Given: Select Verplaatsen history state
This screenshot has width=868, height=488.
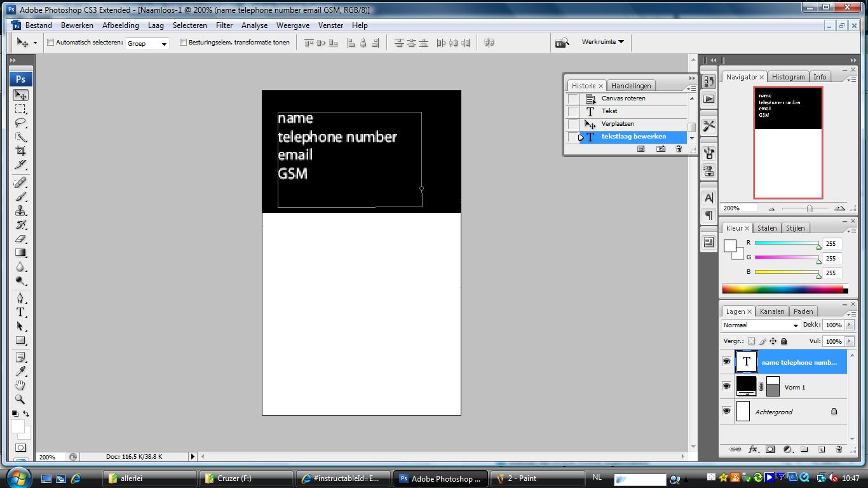Looking at the screenshot, I should click(x=627, y=124).
